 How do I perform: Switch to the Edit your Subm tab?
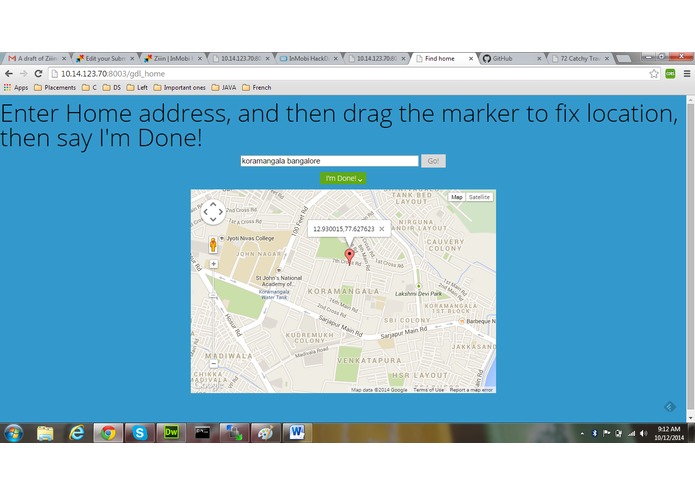[x=105, y=58]
